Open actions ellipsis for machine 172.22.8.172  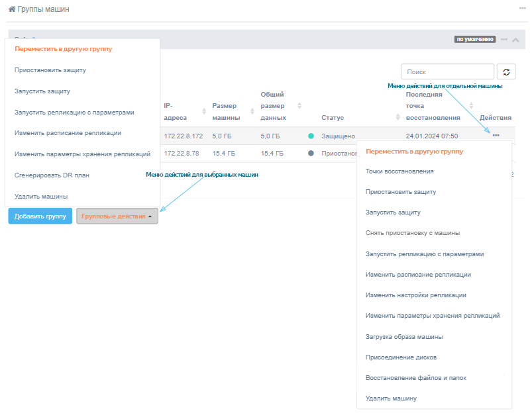(496, 136)
